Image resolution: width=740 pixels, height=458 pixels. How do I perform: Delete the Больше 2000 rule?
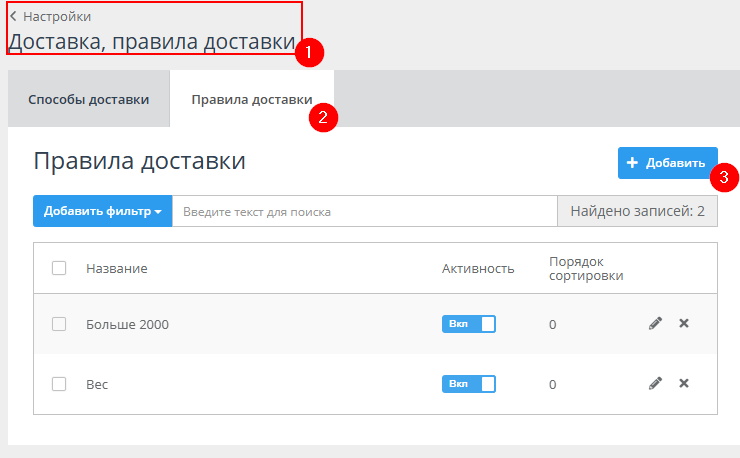(x=684, y=323)
